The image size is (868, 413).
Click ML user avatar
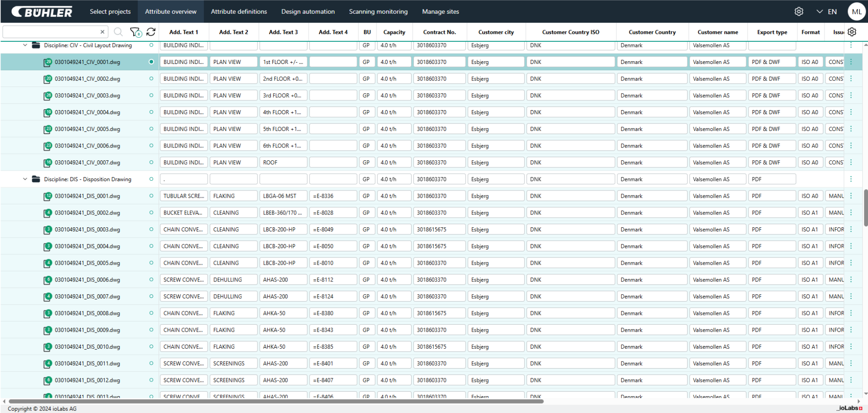856,12
